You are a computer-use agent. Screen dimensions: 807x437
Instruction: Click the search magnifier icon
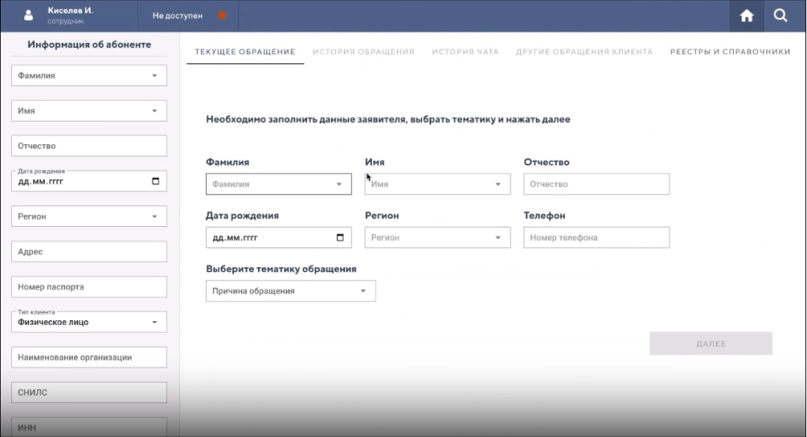pyautogui.click(x=780, y=16)
